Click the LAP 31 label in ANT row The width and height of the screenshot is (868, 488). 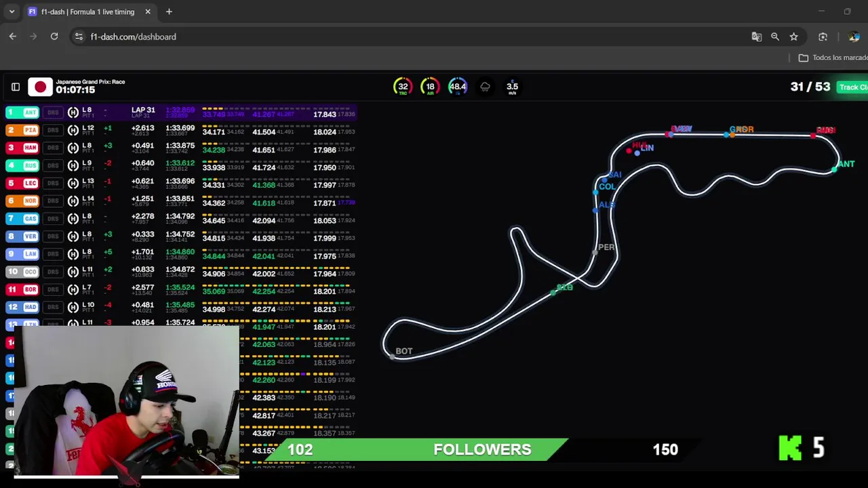pyautogui.click(x=143, y=110)
